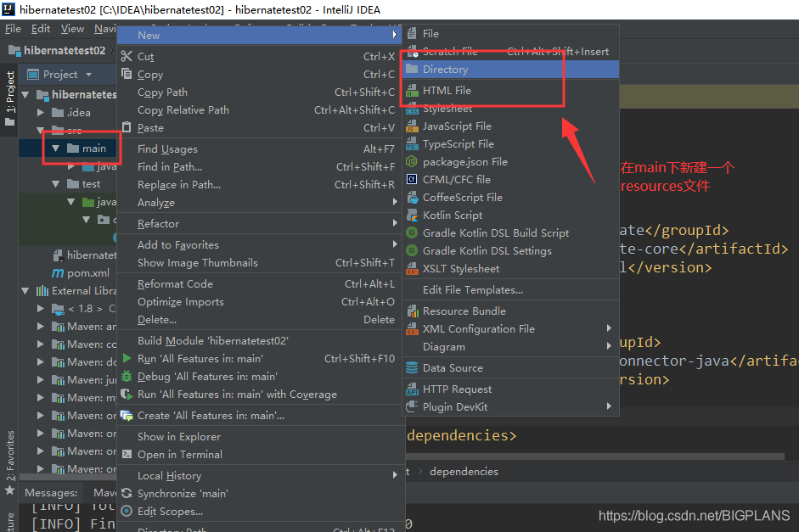799x532 pixels.
Task: Click the 1: Project side tab
Action: [x=9, y=98]
